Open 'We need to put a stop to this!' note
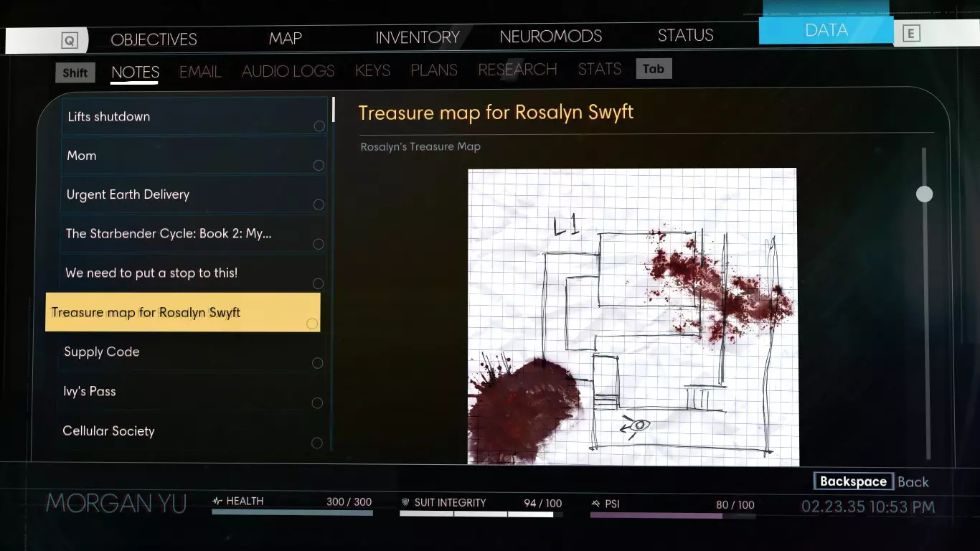 click(192, 273)
